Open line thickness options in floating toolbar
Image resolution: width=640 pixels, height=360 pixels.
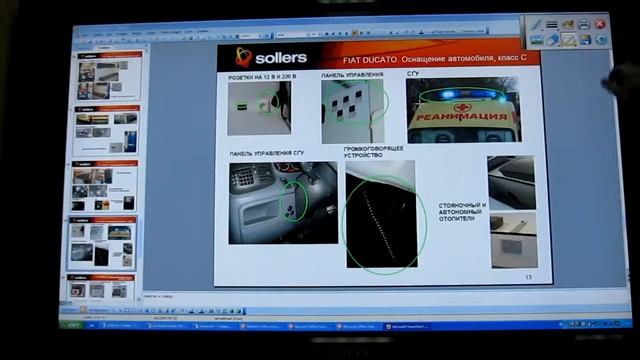coord(552,25)
